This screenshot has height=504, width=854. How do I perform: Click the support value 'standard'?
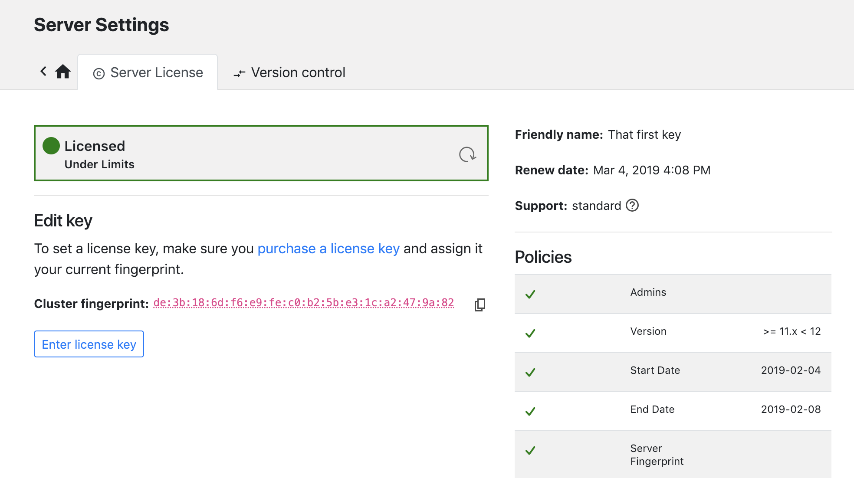[x=597, y=206]
